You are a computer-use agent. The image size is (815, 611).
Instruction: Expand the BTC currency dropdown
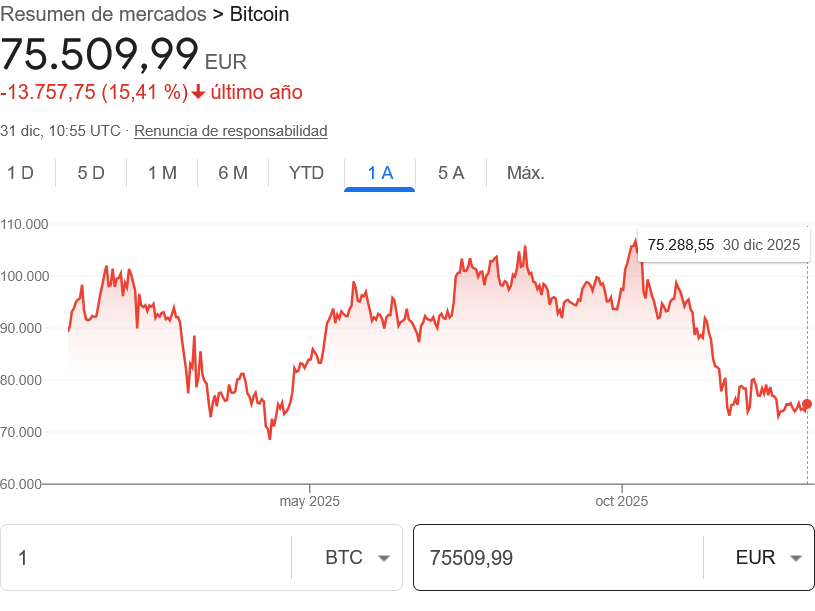[x=356, y=558]
